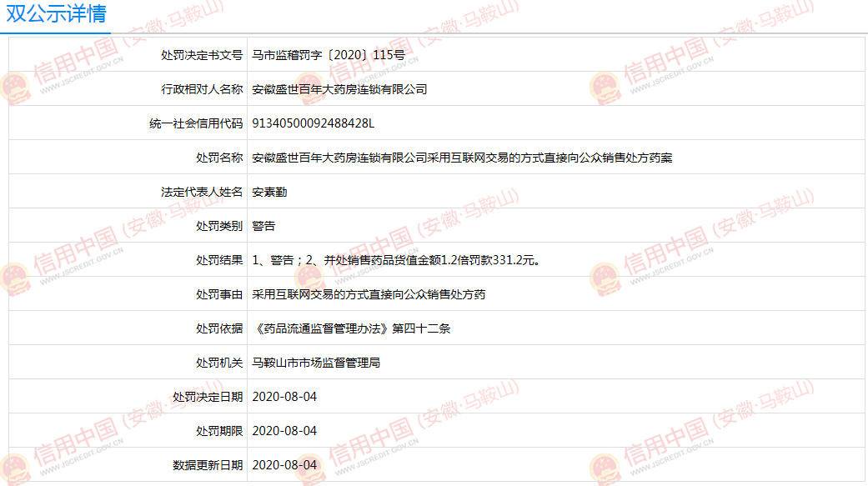Click the label 处罚期限
This screenshot has width=868, height=486.
coord(219,431)
